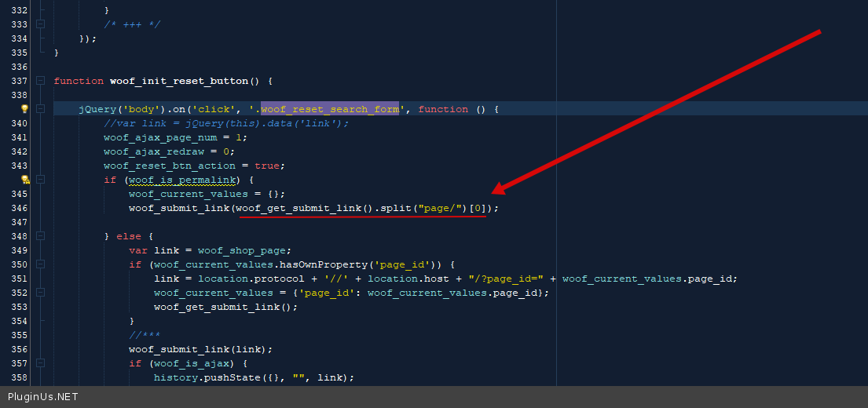Screen dimensions: 868x408
Task: Click the PluginUs.NET label in the bottom bar
Action: (x=43, y=397)
